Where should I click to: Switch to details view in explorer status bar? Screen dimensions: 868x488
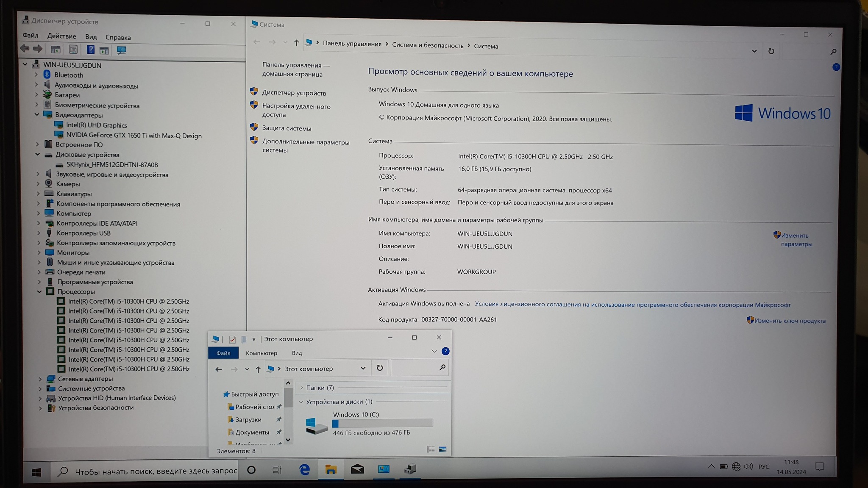431,449
